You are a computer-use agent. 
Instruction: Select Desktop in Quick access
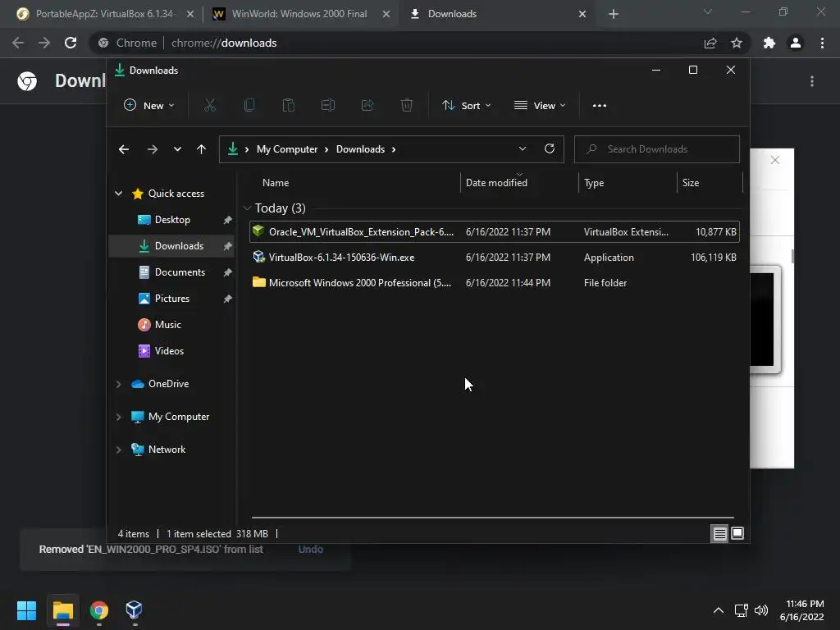[x=172, y=220]
